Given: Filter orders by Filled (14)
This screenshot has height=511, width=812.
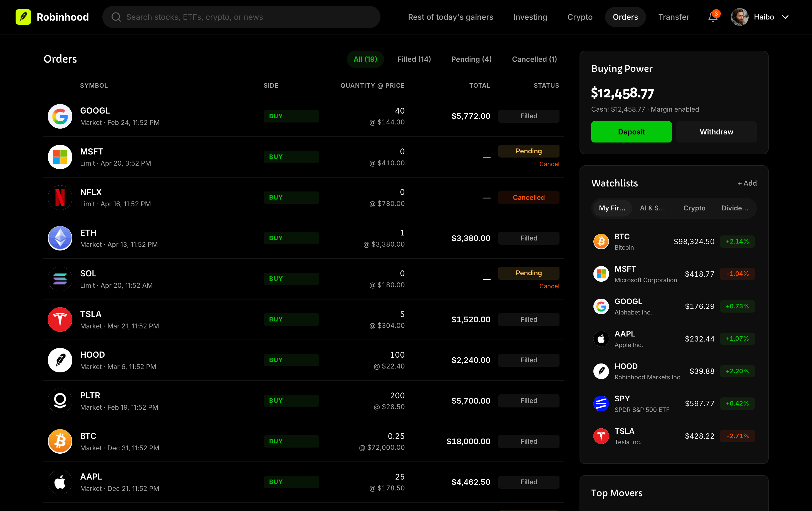Looking at the screenshot, I should [x=414, y=59].
